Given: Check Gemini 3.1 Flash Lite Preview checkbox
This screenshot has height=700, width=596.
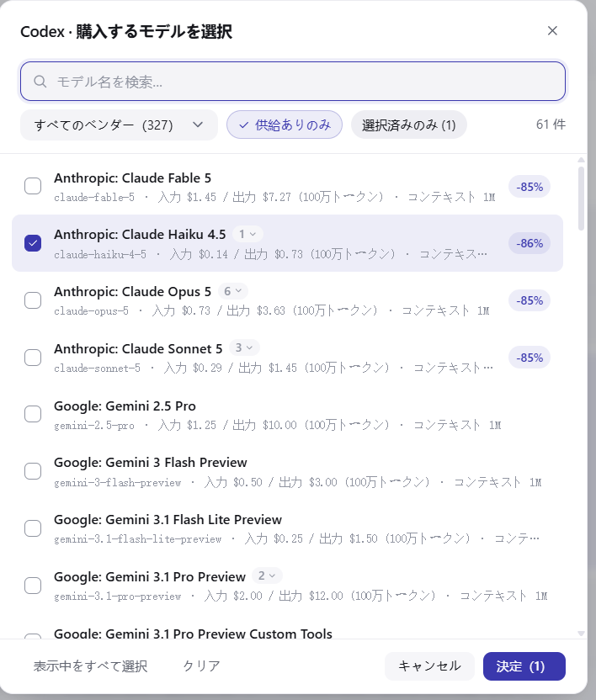Looking at the screenshot, I should tap(33, 528).
